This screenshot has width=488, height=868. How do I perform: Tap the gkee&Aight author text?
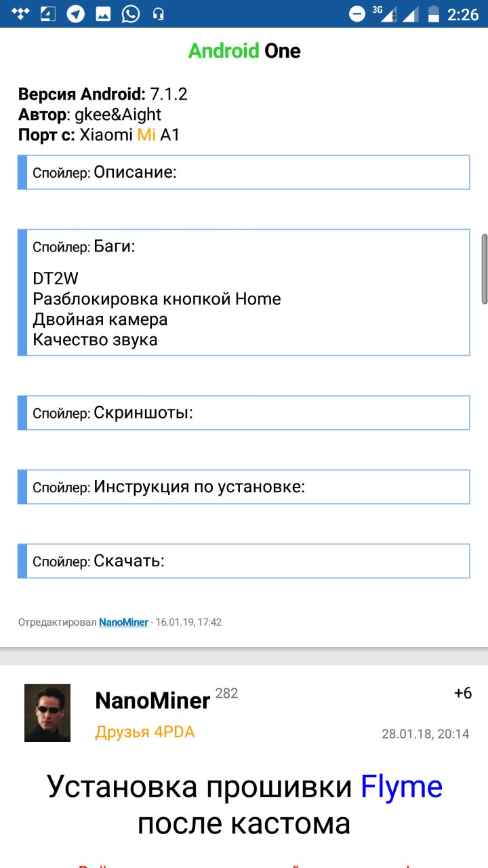click(x=118, y=115)
